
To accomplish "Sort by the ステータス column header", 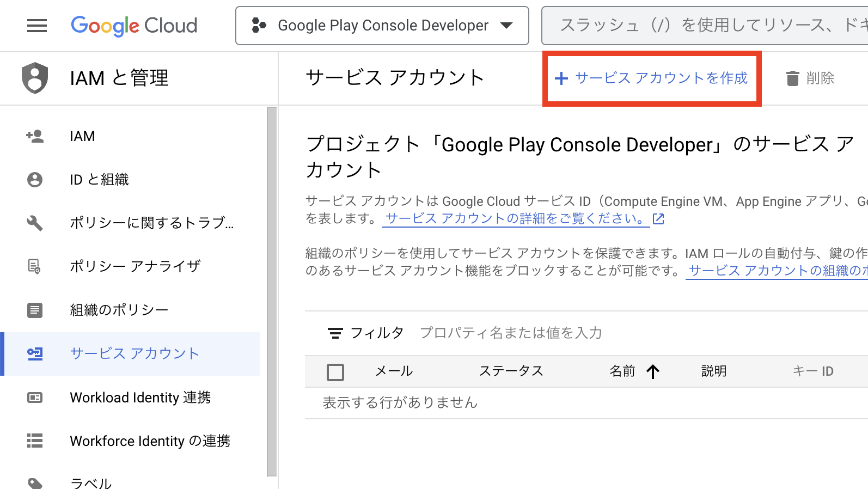I will coord(511,371).
